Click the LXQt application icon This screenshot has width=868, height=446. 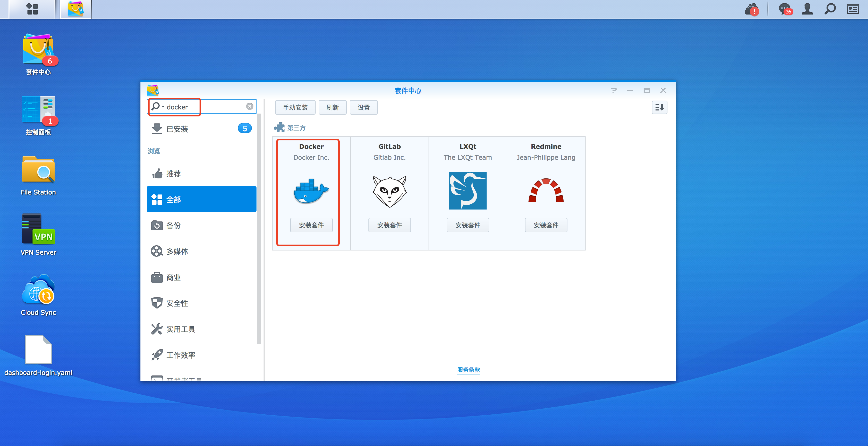pos(467,191)
